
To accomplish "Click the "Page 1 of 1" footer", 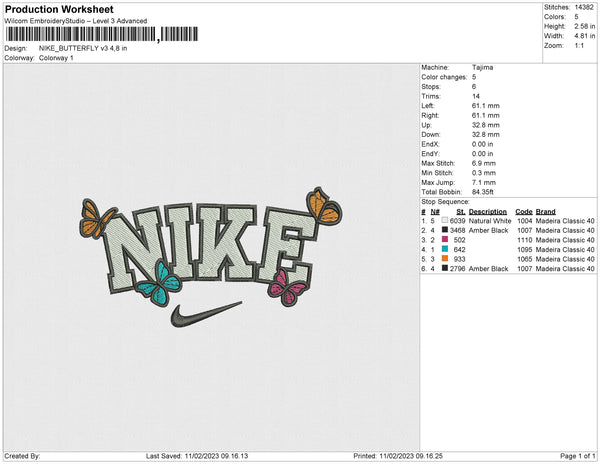I will (x=578, y=456).
